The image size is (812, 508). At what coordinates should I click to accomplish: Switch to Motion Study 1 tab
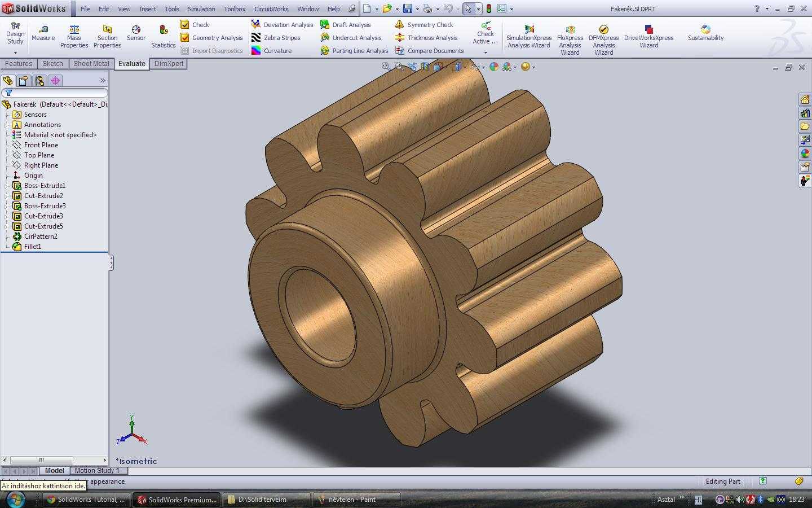coord(97,471)
